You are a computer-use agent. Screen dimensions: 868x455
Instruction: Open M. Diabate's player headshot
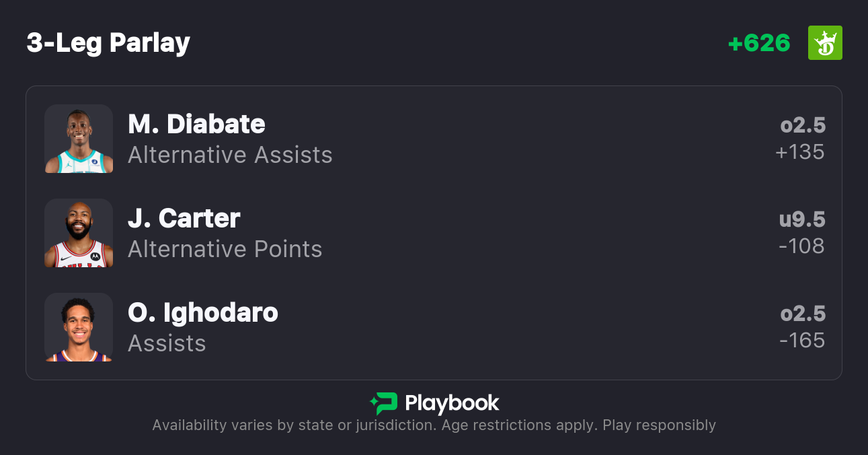[79, 139]
